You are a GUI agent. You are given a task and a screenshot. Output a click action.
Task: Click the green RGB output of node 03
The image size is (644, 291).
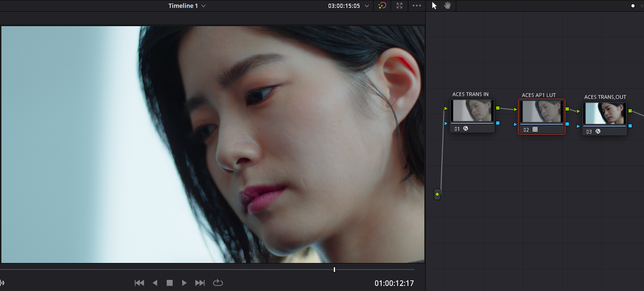point(630,111)
